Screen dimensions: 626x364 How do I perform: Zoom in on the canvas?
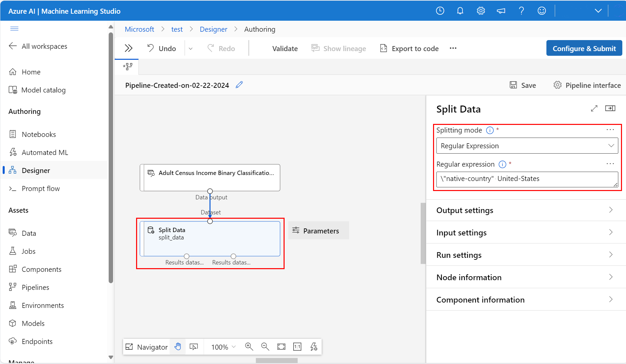tap(249, 347)
